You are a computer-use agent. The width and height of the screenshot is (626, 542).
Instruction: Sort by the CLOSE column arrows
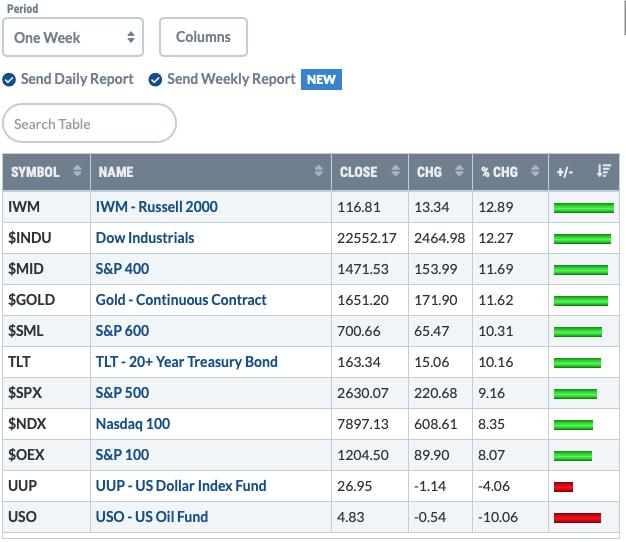(395, 171)
